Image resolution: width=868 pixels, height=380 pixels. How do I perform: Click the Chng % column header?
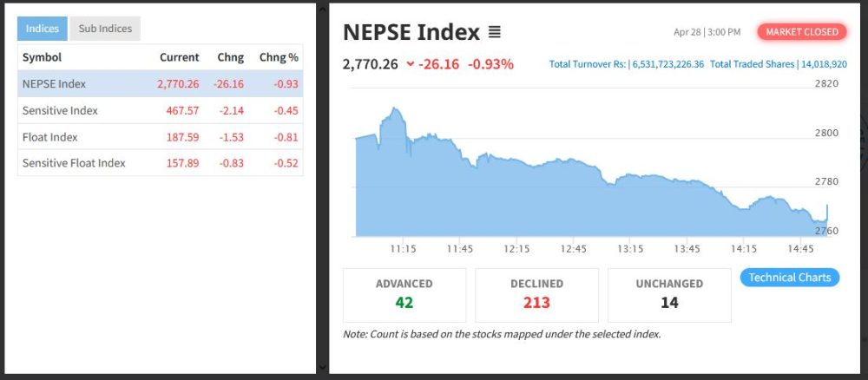279,57
